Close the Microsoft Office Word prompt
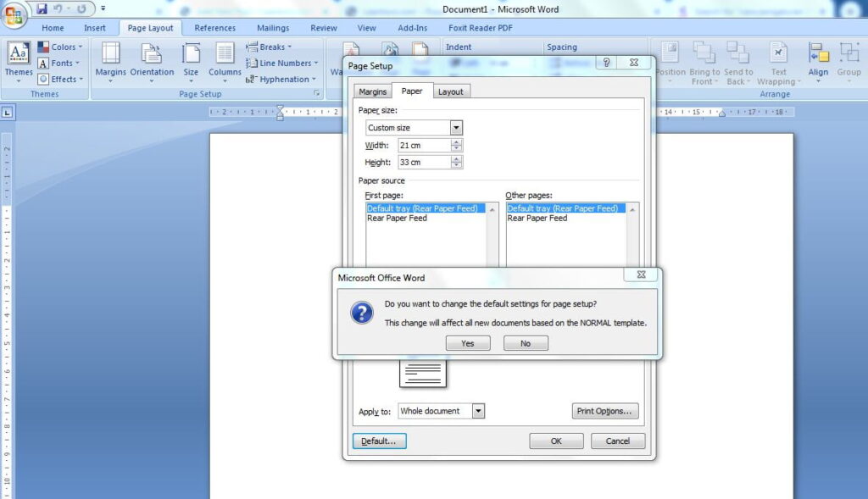The height and width of the screenshot is (499, 868). [x=641, y=274]
